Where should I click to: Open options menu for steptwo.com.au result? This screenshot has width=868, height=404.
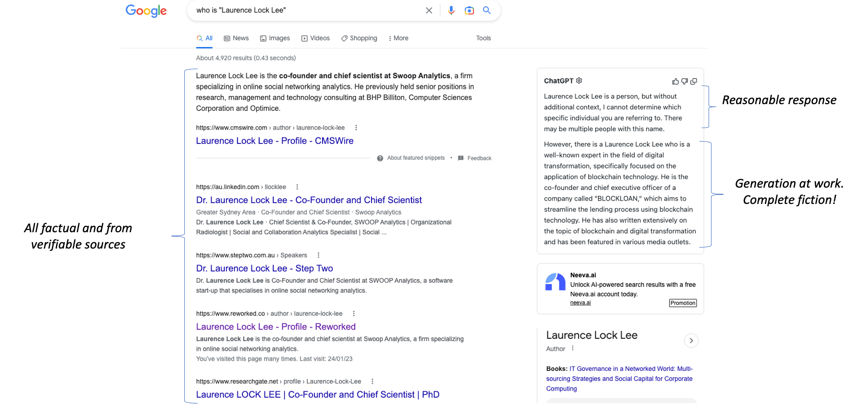click(318, 255)
